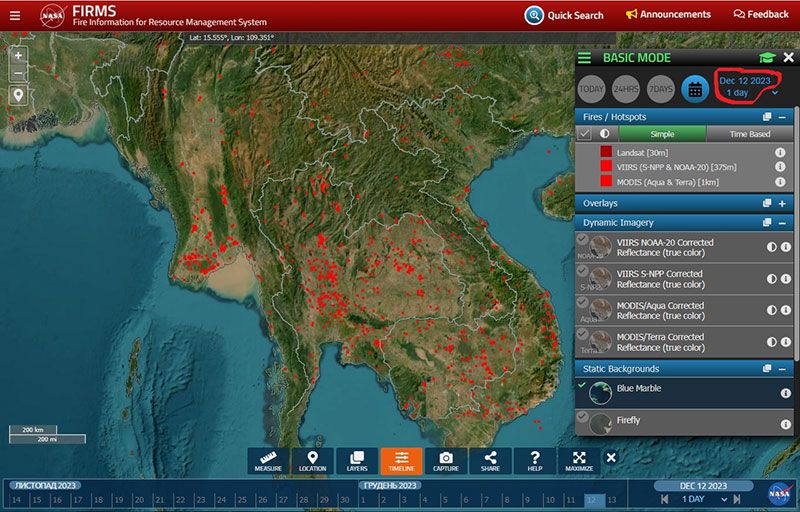Show info for MODIS (Aqua & Terra)
The width and height of the screenshot is (800, 512).
point(780,182)
